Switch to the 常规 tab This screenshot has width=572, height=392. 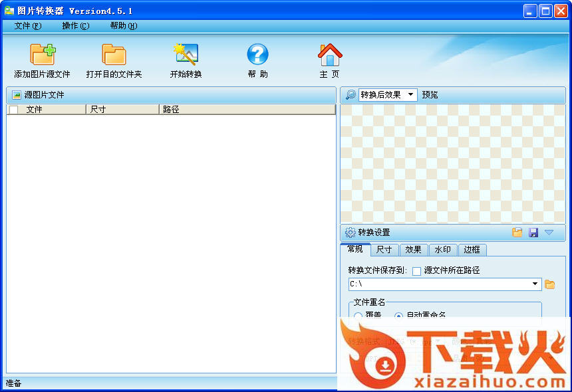[355, 250]
